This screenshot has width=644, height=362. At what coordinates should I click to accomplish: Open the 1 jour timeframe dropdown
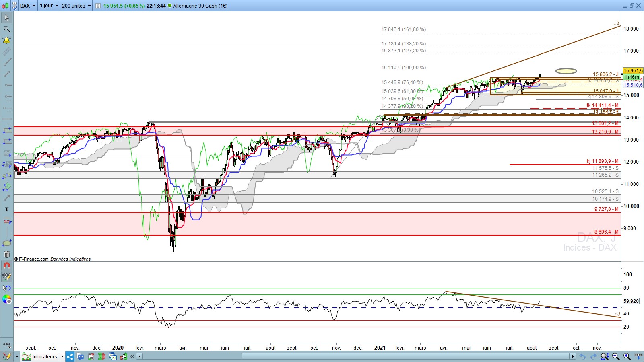pos(49,6)
